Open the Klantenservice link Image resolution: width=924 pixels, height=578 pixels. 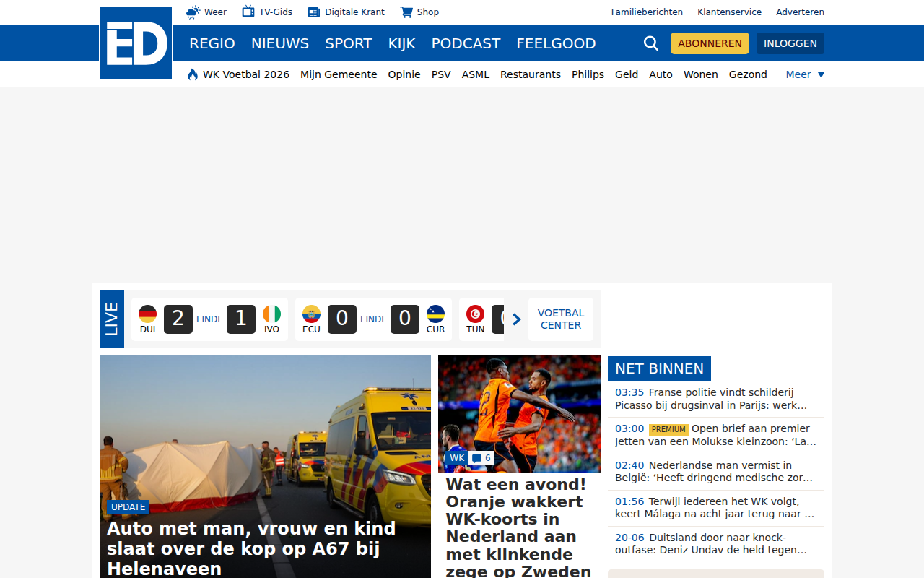729,12
